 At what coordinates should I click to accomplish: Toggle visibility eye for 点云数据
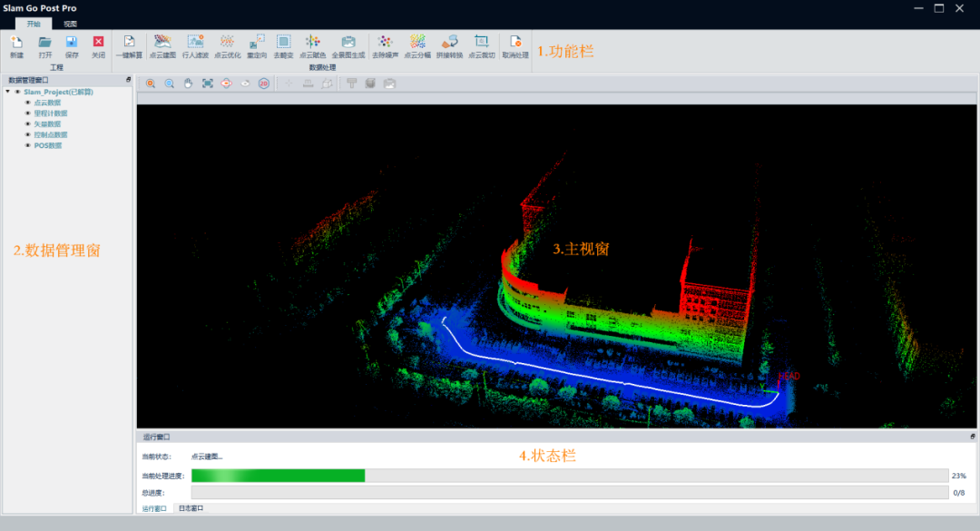click(28, 103)
